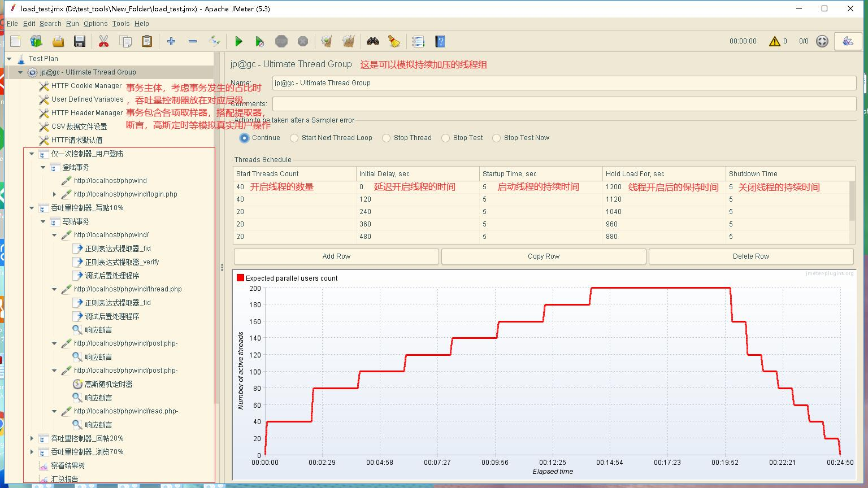This screenshot has height=488, width=868.
Task: Click the scissors Cut icon in toolbar
Action: click(103, 41)
